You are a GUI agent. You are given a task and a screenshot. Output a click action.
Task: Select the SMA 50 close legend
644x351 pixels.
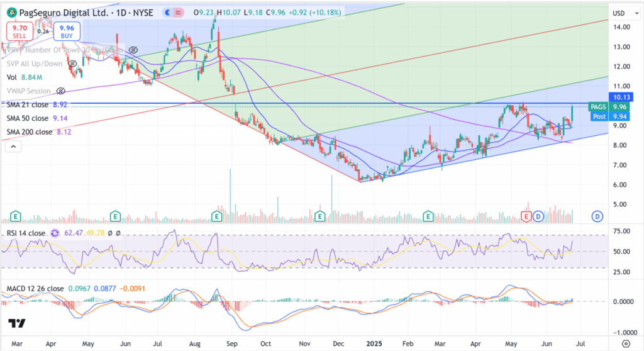click(27, 118)
